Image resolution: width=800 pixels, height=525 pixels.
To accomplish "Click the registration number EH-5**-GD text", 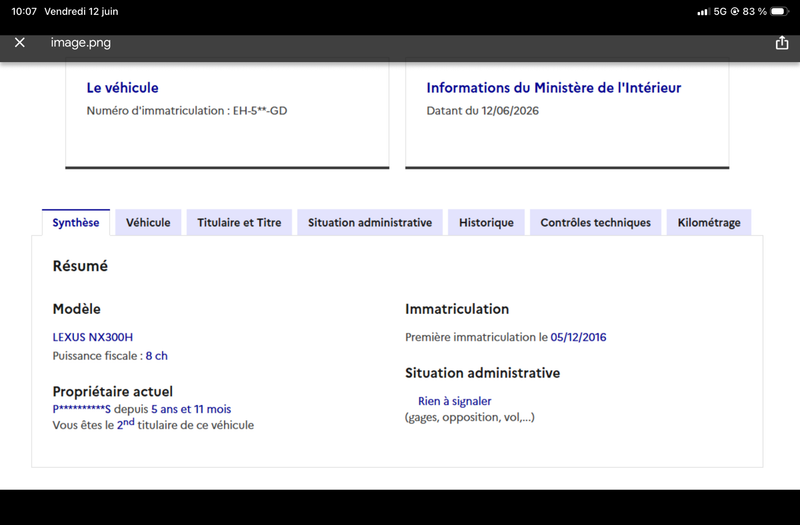I will point(260,111).
